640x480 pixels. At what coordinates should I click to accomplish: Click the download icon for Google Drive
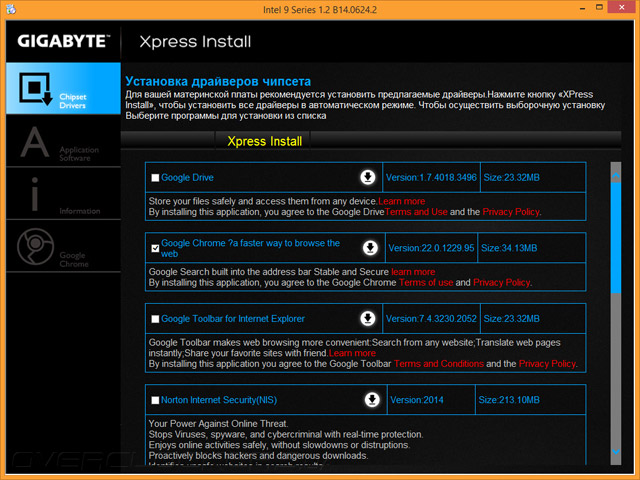[x=368, y=177]
